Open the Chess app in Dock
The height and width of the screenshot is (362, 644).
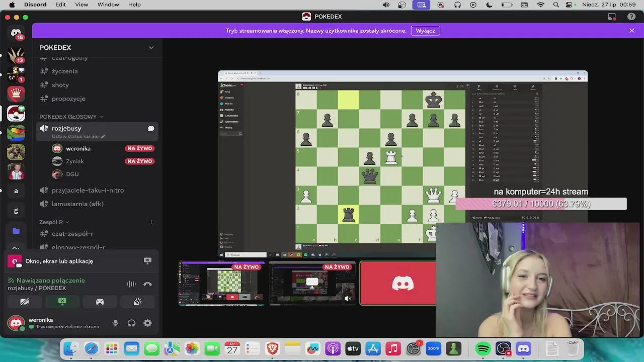tap(454, 348)
